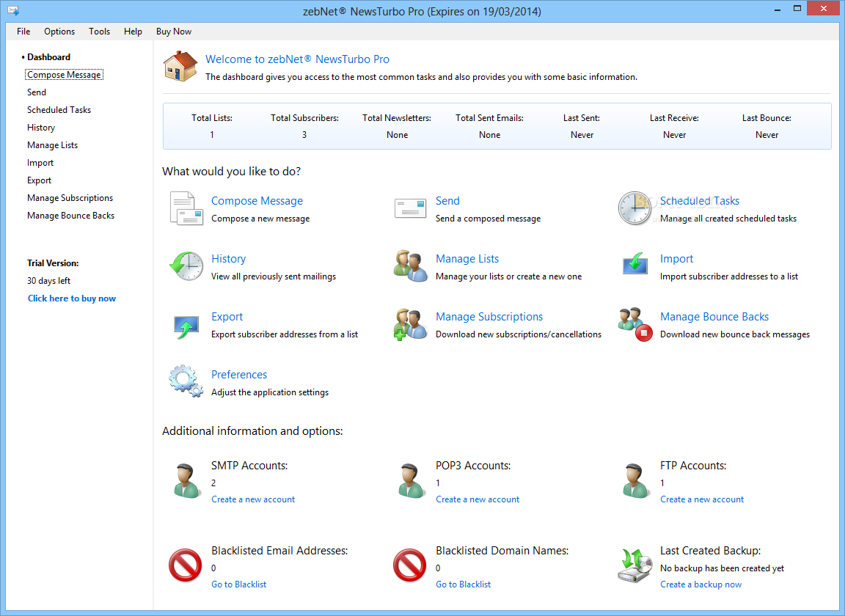Open the Options menu
This screenshot has height=616, width=845.
click(59, 32)
